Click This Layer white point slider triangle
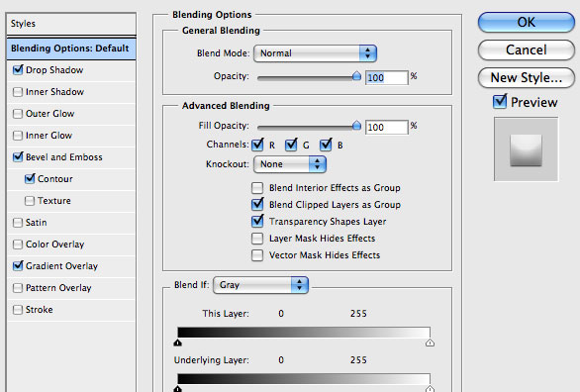Screen dimensions: 580x392 430,343
